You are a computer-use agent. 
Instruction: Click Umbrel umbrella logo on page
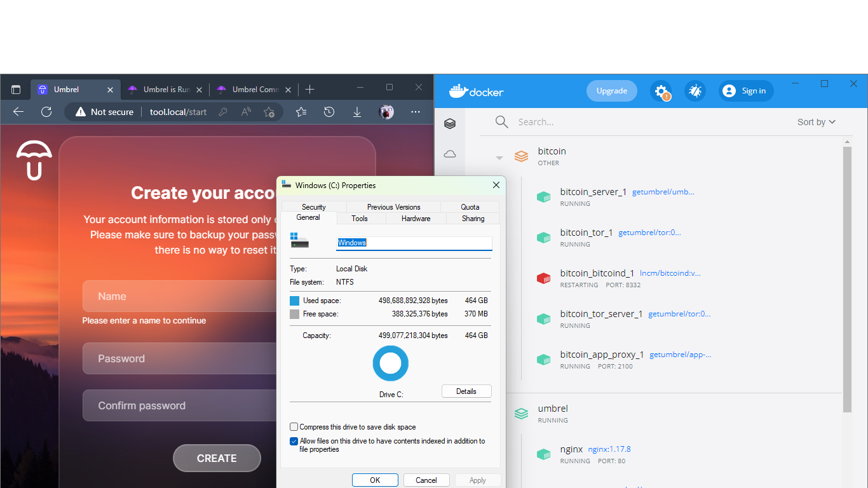pyautogui.click(x=34, y=160)
